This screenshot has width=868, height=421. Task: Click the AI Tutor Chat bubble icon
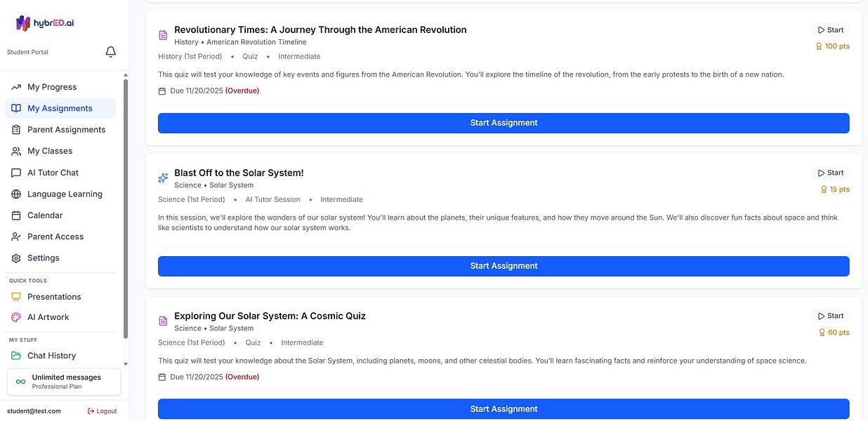[x=16, y=173]
